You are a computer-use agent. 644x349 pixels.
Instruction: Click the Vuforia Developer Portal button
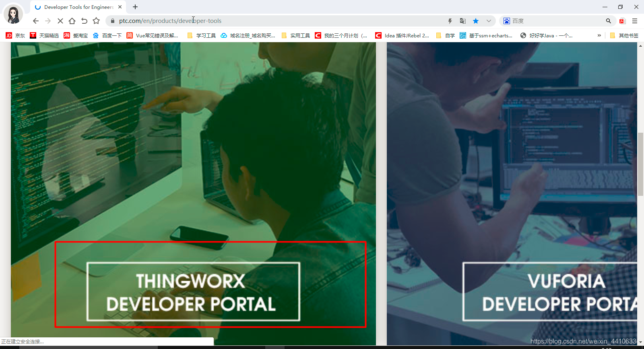(550, 292)
